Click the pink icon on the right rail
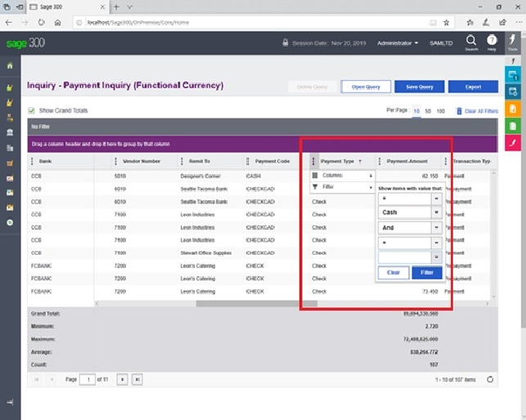 pyautogui.click(x=513, y=143)
